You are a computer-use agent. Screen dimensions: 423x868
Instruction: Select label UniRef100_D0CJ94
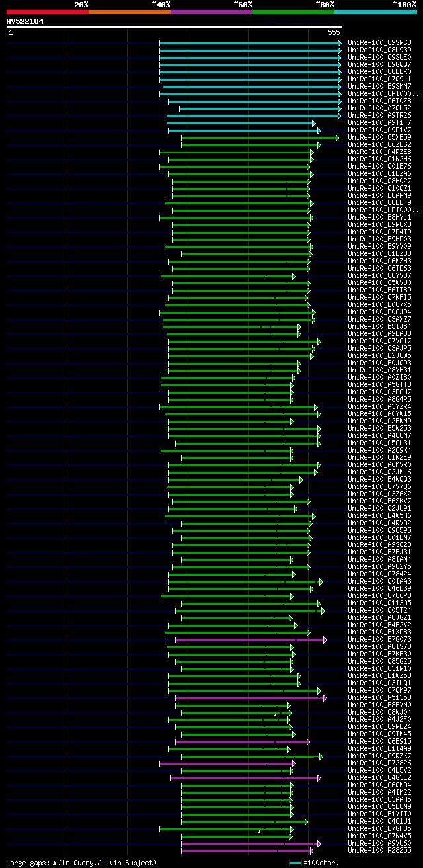[379, 312]
